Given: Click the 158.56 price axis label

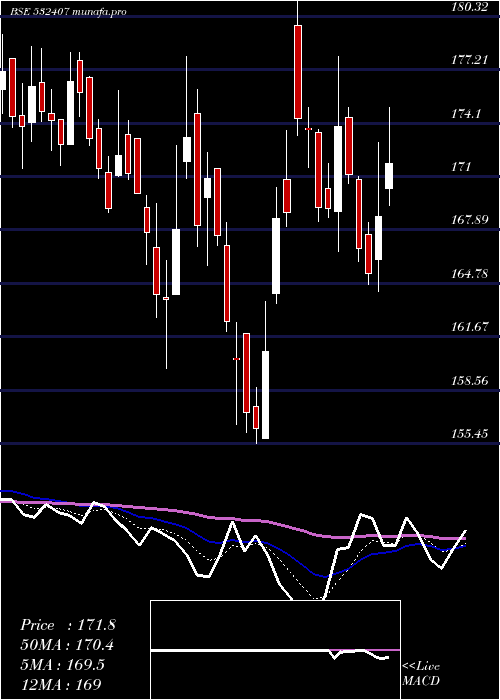Looking at the screenshot, I should [x=470, y=381].
